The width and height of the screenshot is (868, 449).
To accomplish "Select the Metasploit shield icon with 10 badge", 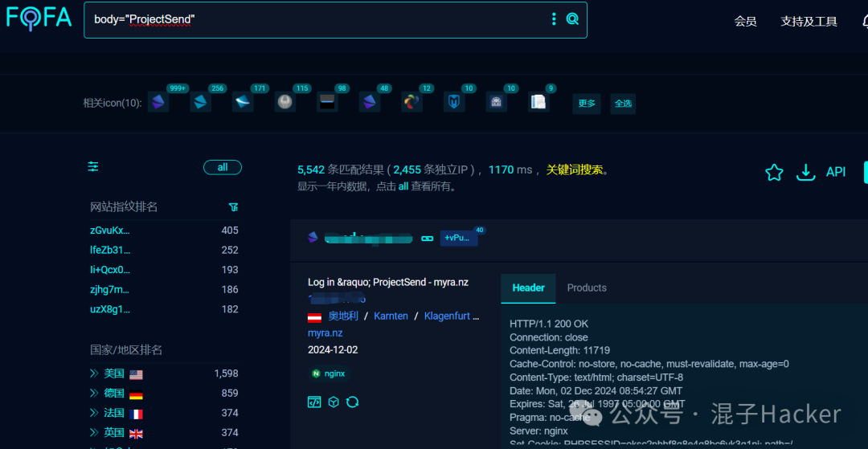I will [454, 102].
